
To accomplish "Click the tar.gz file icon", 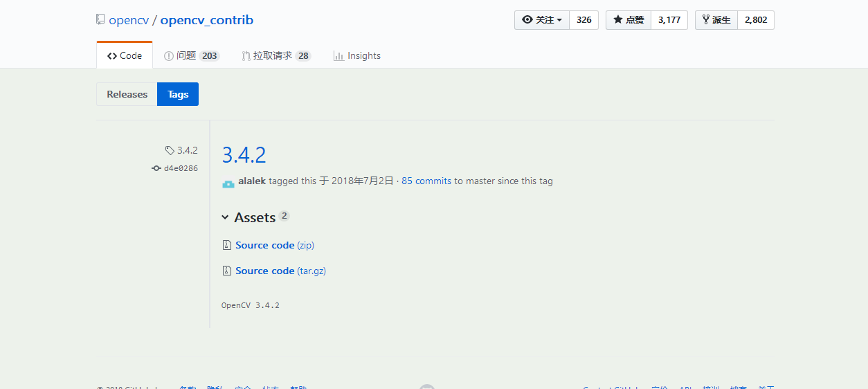I will (x=226, y=271).
